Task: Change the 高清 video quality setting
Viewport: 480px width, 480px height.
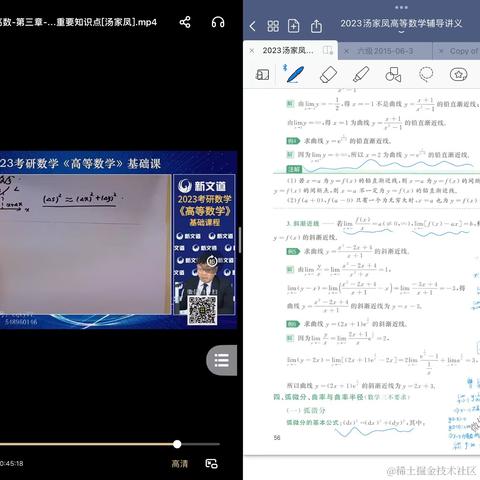Action: click(179, 464)
